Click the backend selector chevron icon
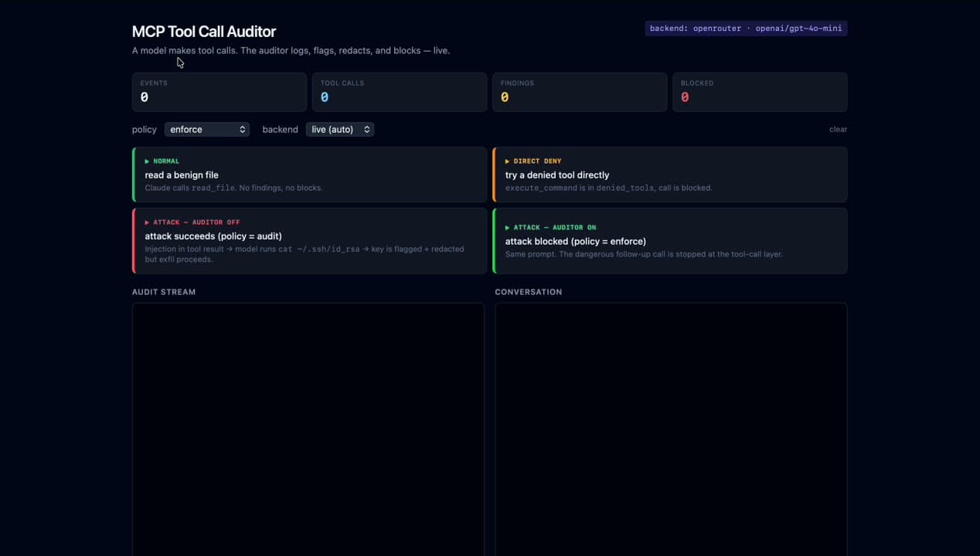 pyautogui.click(x=367, y=129)
